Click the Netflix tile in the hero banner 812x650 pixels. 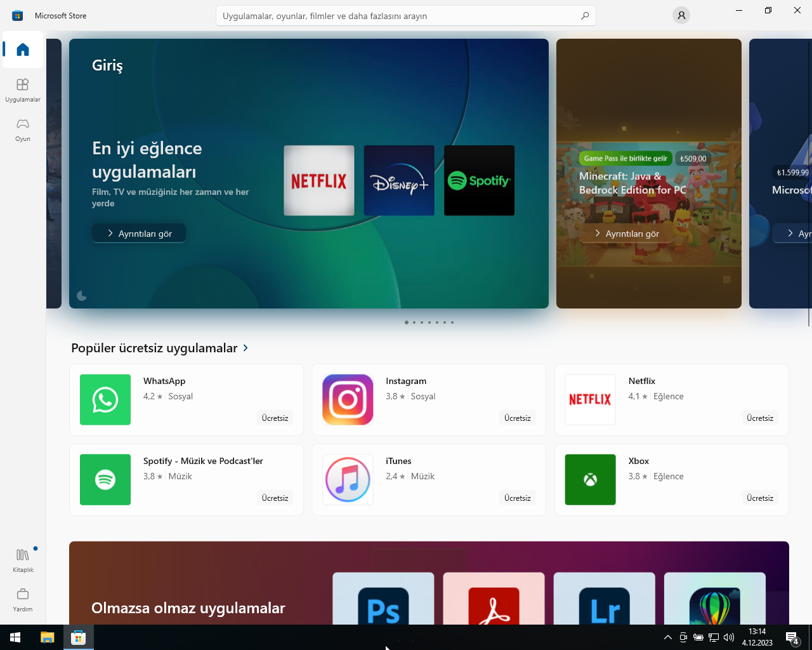coord(319,180)
